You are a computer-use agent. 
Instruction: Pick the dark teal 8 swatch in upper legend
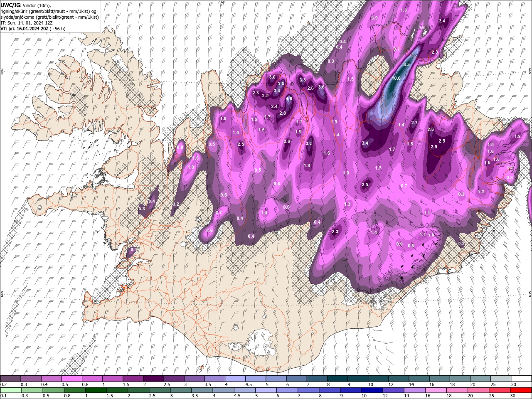tap(337, 379)
